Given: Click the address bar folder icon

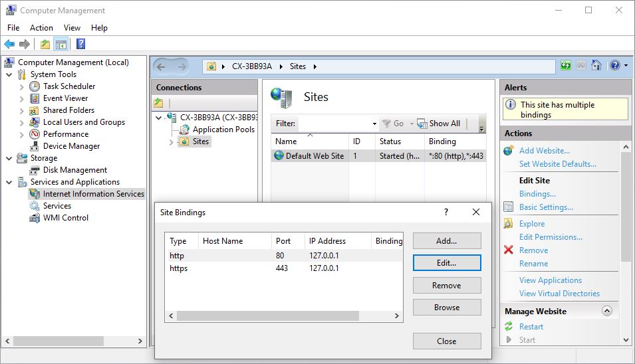Looking at the screenshot, I should click(x=211, y=66).
